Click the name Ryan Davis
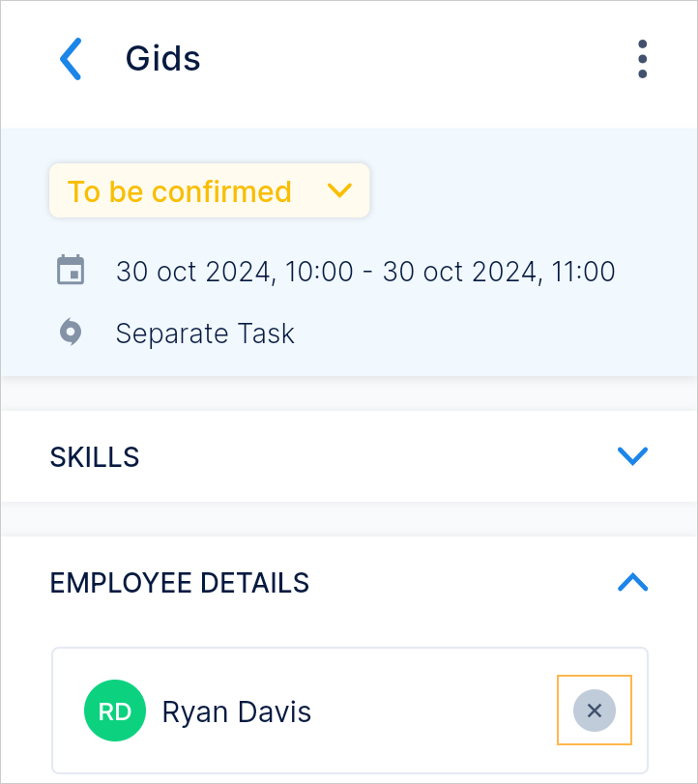Screen dimensions: 698x784 [x=237, y=712]
